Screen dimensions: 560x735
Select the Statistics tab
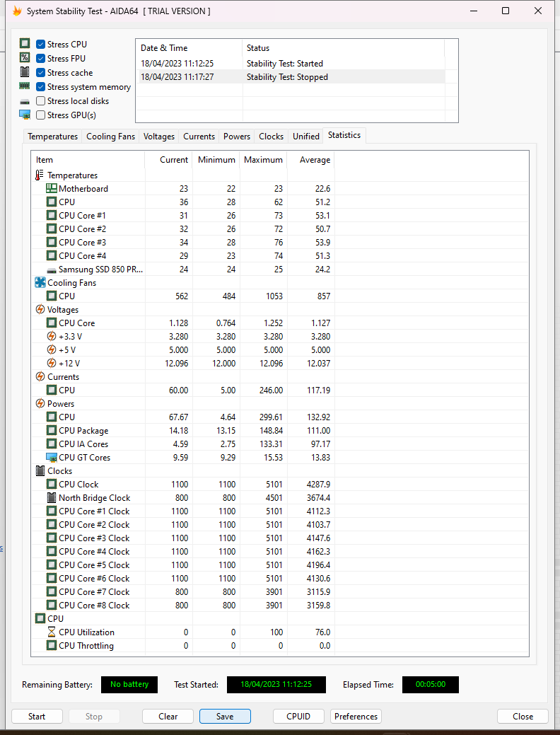(344, 135)
